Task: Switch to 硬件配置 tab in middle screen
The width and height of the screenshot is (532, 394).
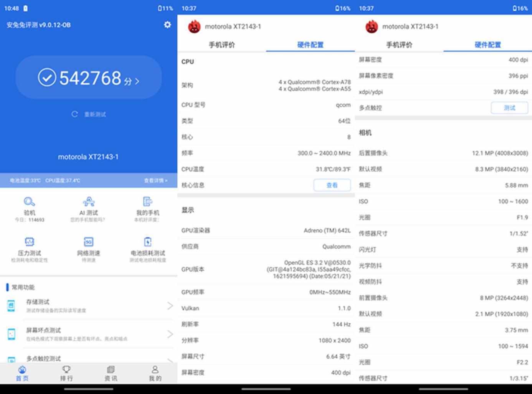Action: [311, 45]
